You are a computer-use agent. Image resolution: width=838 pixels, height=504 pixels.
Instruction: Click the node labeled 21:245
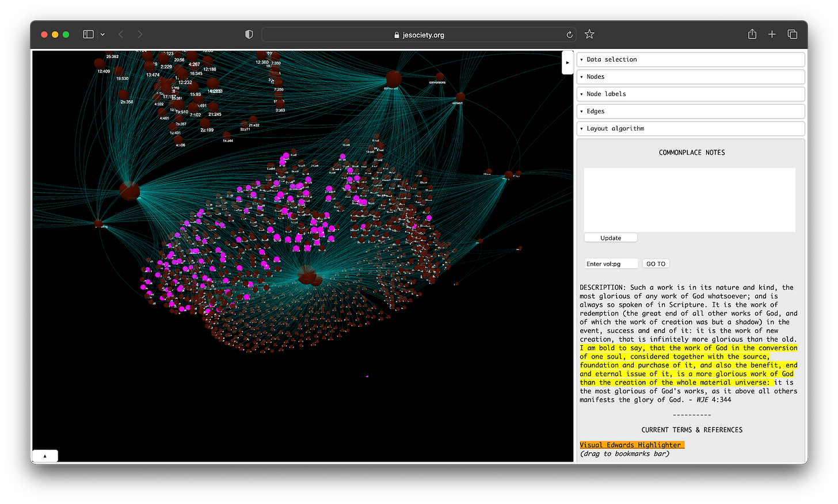pos(214,107)
